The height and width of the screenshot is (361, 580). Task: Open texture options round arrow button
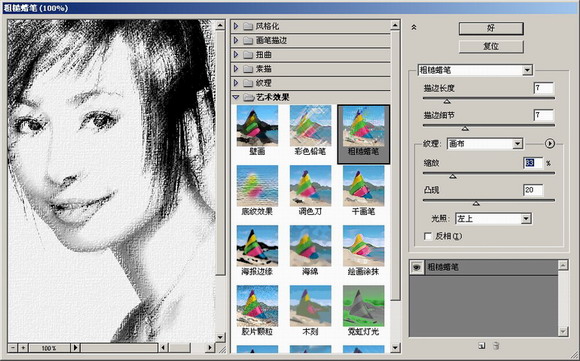(x=549, y=144)
